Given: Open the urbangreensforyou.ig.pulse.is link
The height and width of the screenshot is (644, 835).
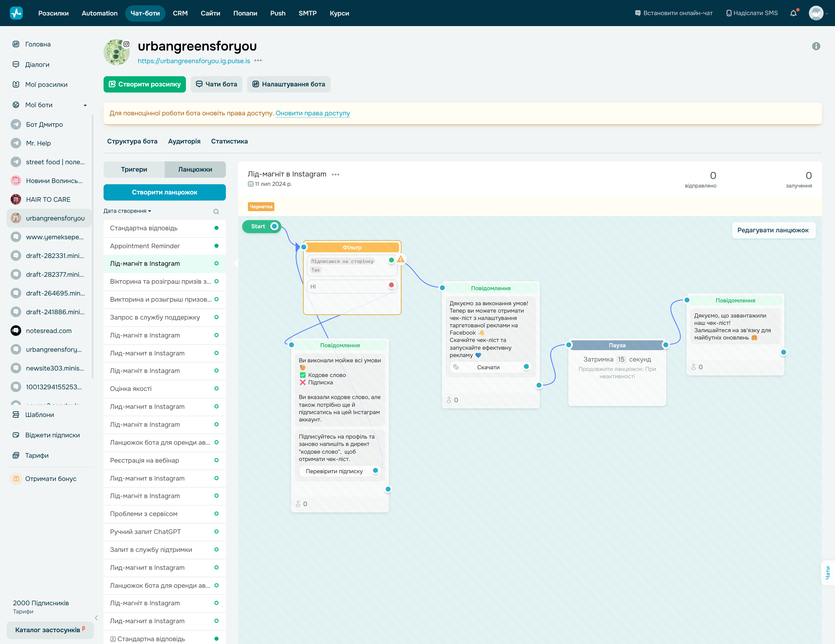Looking at the screenshot, I should [x=194, y=61].
